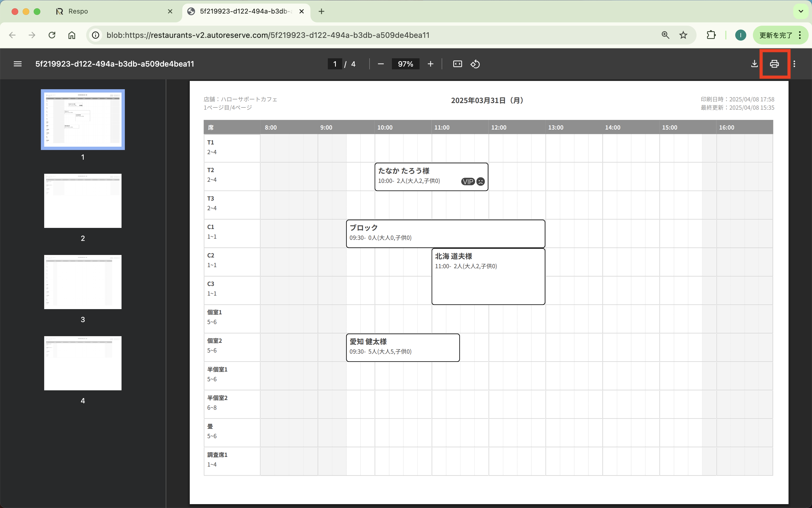The image size is (812, 508).
Task: Zoom in the PDF view
Action: pyautogui.click(x=430, y=64)
